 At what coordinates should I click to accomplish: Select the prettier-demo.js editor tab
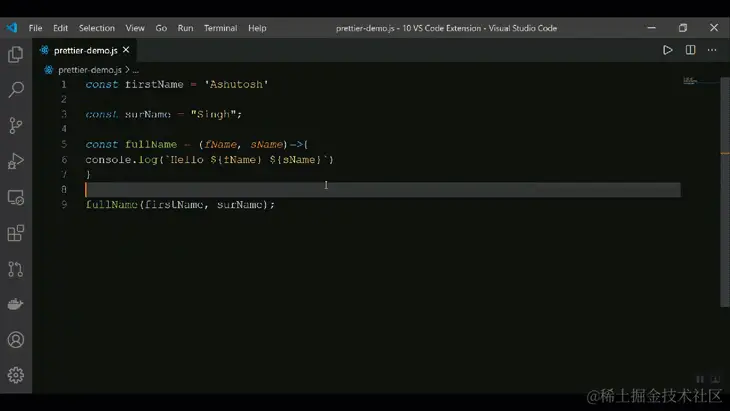[85, 50]
